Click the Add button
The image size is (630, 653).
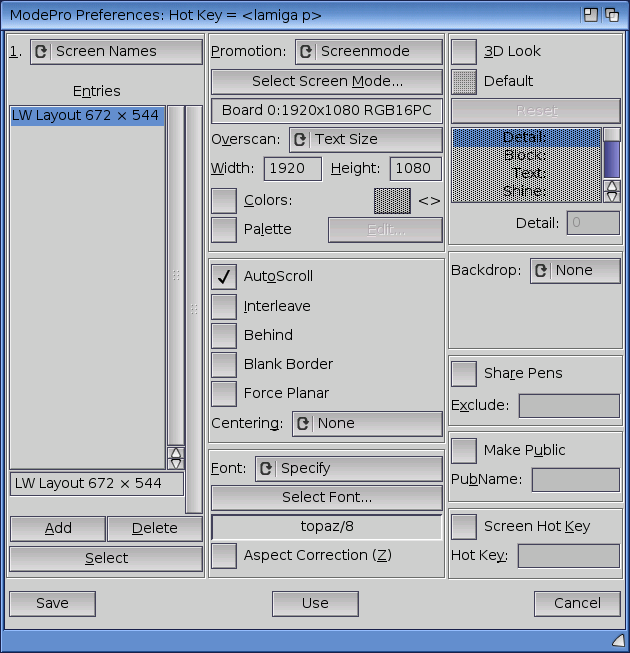coord(58,528)
